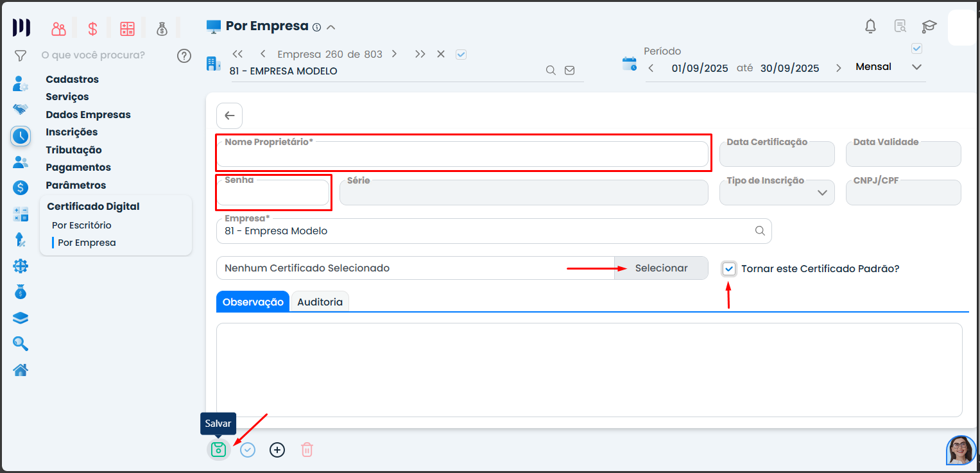Open Por Empresa under Certificado Digital
This screenshot has width=980, height=473.
87,243
